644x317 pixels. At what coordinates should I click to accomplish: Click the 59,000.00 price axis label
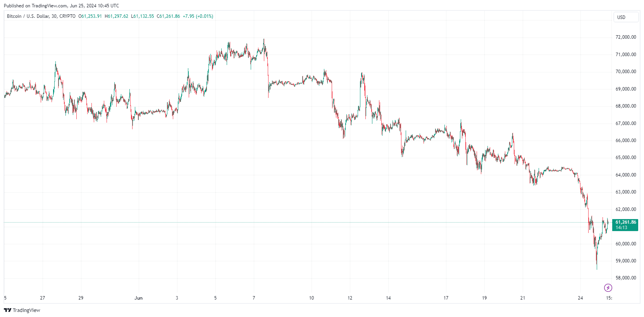[626, 261]
